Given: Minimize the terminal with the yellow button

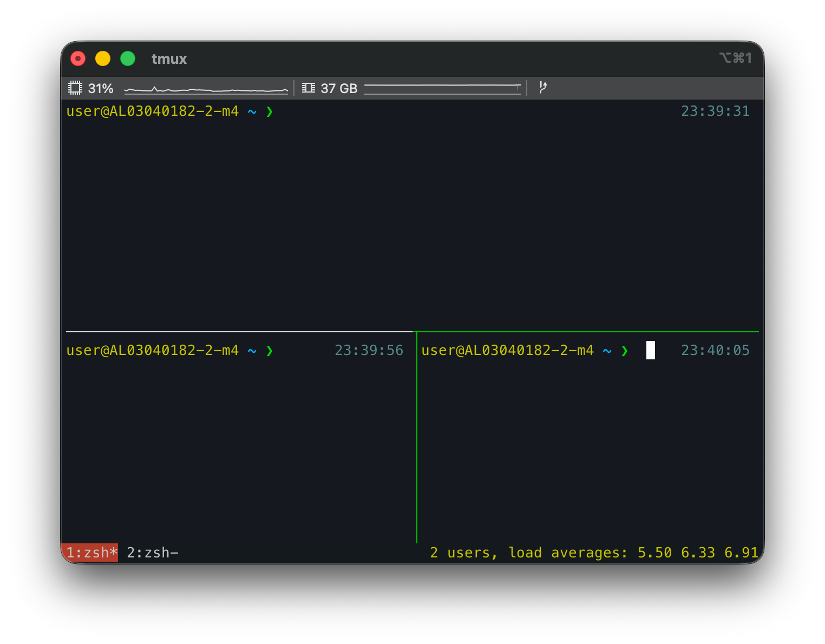Looking at the screenshot, I should [x=103, y=58].
